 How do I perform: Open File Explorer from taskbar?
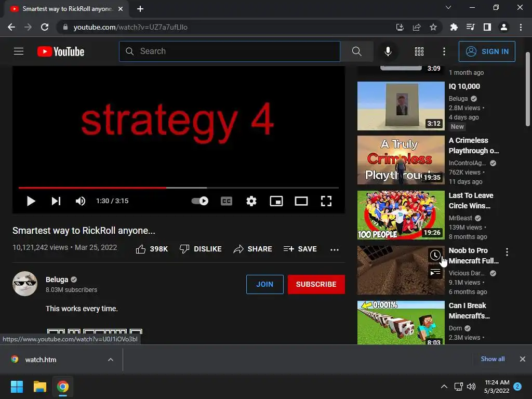39,387
